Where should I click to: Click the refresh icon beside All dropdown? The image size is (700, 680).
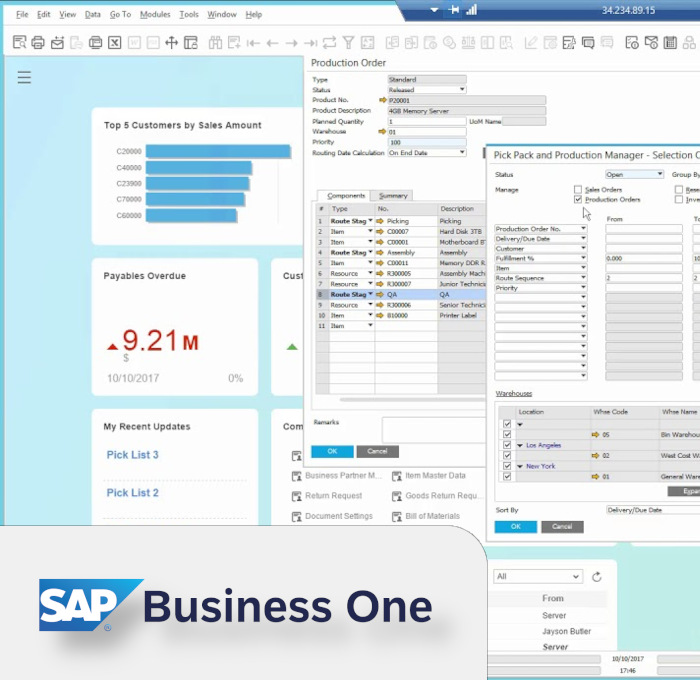[596, 577]
